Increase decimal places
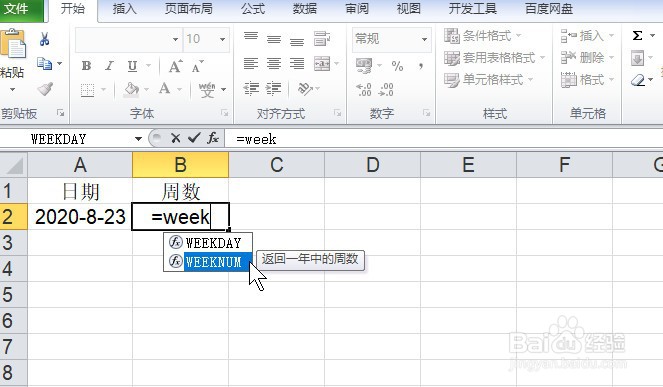663x387 pixels. click(x=364, y=90)
